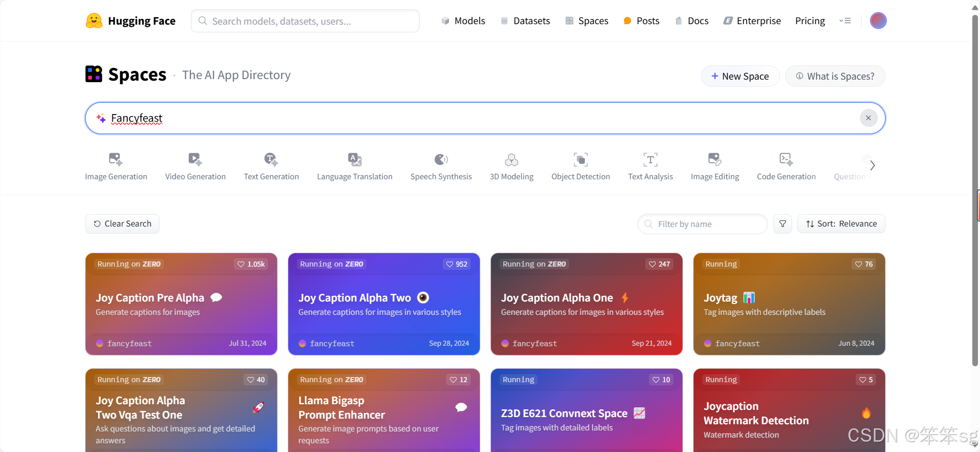Select the Image Editing category icon

[715, 159]
